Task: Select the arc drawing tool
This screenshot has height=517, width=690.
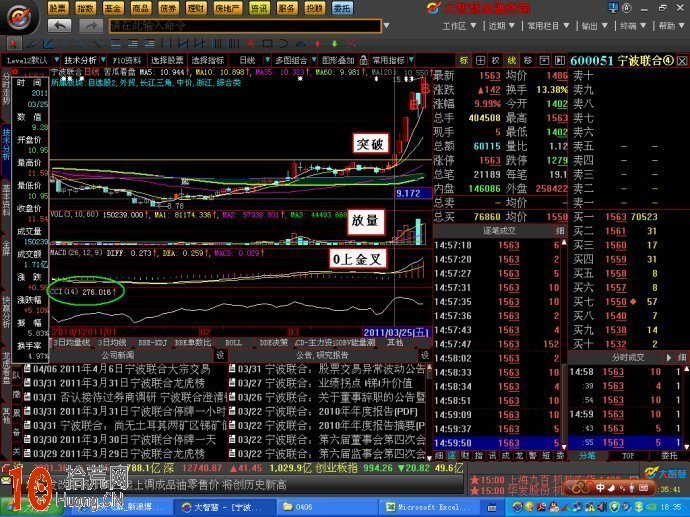Action: coord(284,44)
